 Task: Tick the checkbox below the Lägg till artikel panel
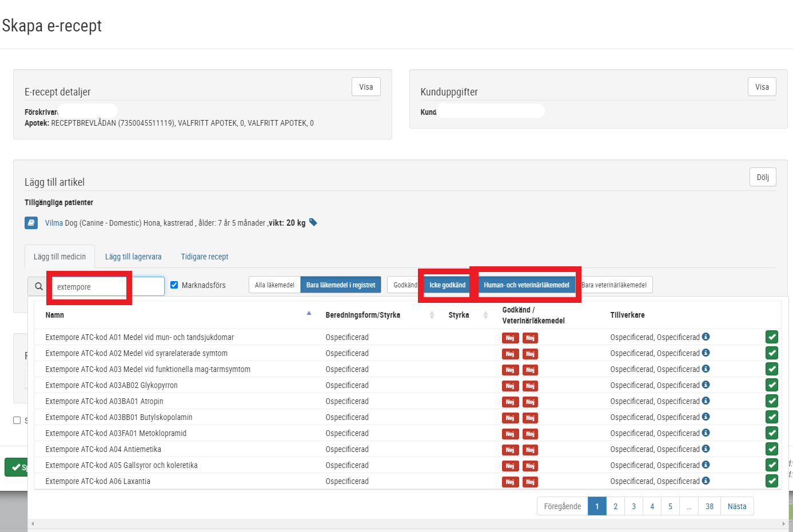pyautogui.click(x=17, y=420)
